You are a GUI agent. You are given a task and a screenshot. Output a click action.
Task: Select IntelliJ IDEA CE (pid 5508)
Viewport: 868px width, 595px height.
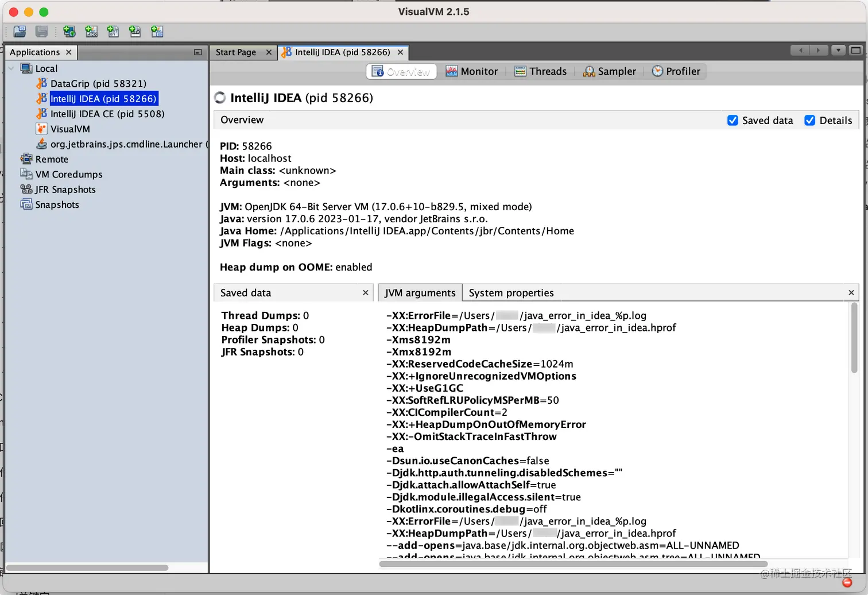(107, 114)
